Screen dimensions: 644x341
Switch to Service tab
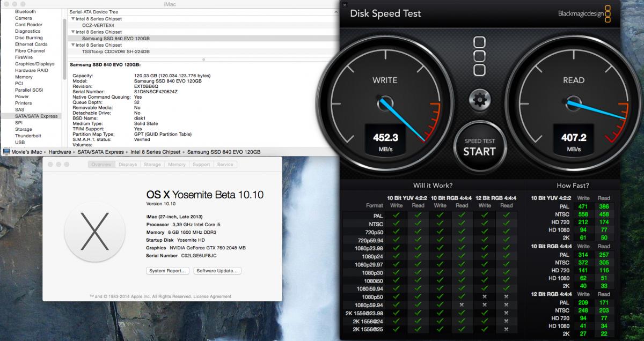tap(225, 165)
